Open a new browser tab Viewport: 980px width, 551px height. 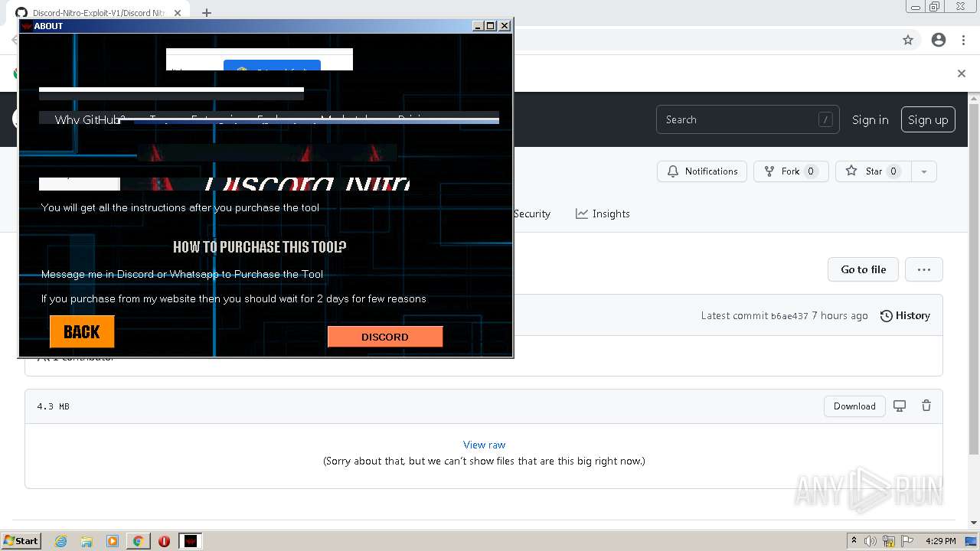coord(207,12)
